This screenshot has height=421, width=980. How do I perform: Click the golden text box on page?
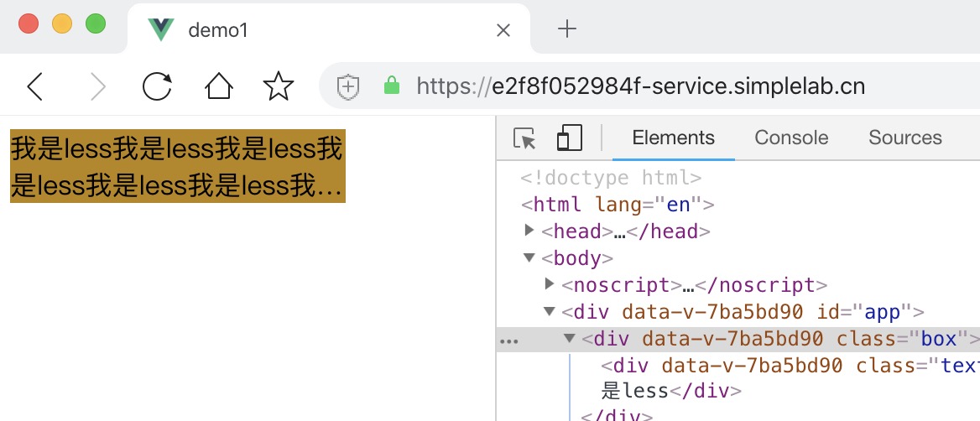(178, 166)
